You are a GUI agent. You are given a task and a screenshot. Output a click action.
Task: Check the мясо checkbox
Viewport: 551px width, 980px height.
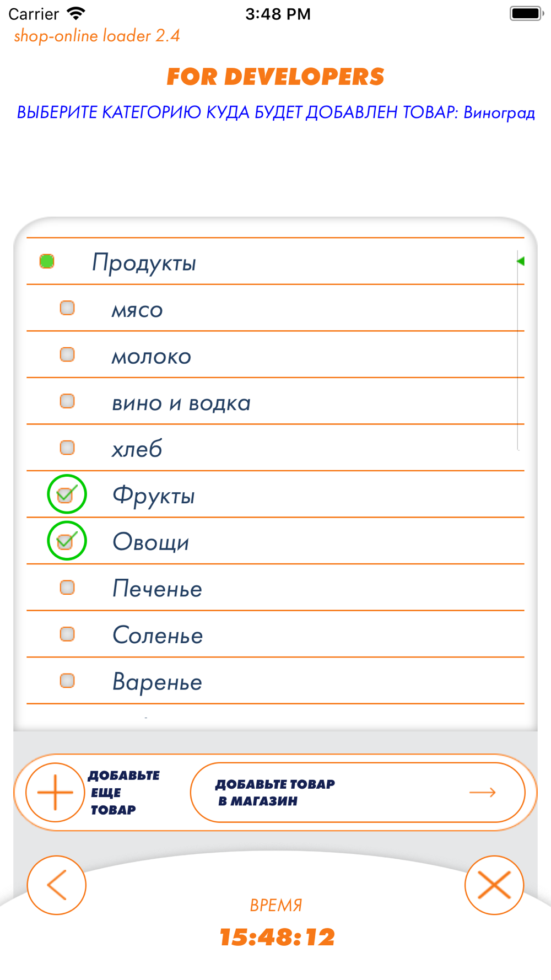[x=67, y=308]
